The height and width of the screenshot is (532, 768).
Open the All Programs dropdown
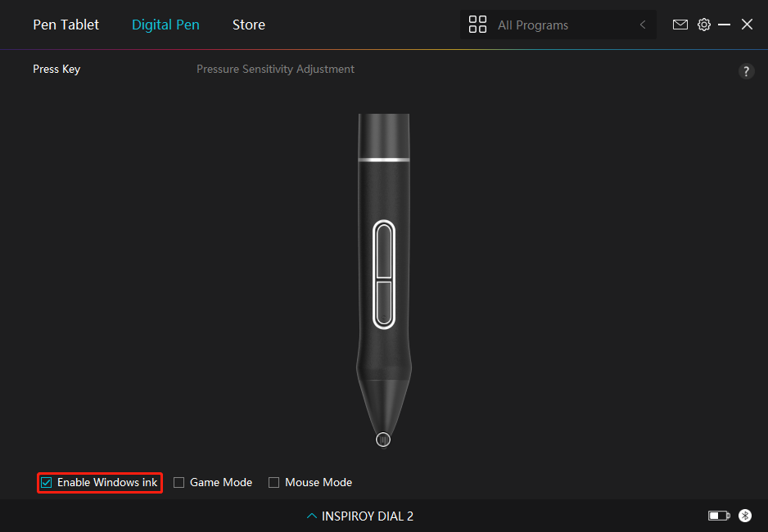tap(558, 25)
